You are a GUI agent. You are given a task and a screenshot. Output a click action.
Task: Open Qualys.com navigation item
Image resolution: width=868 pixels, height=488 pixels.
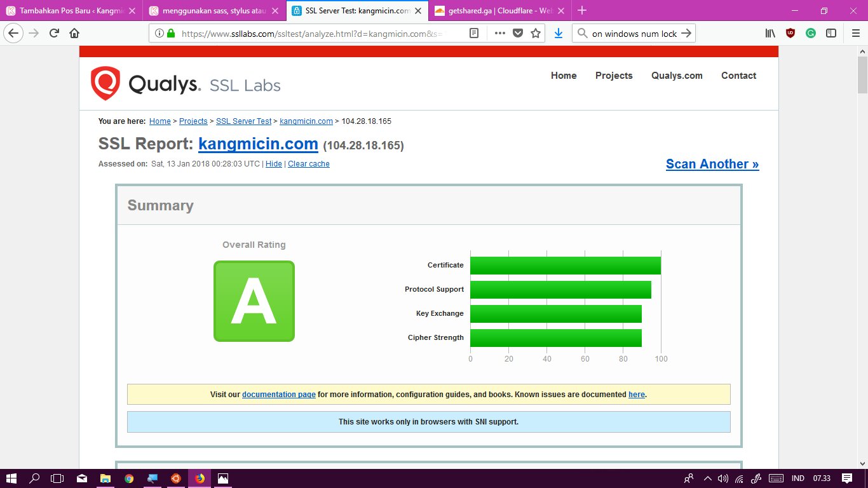click(677, 76)
